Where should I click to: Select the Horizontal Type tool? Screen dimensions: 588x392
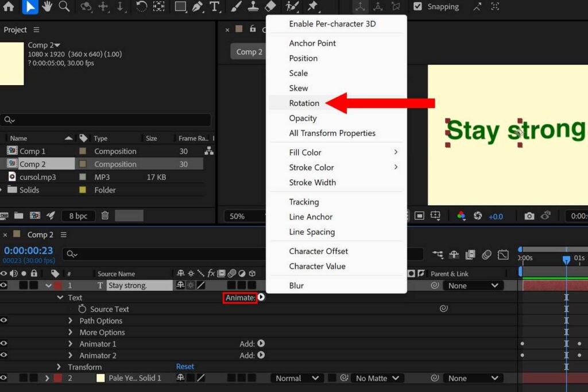pos(215,6)
